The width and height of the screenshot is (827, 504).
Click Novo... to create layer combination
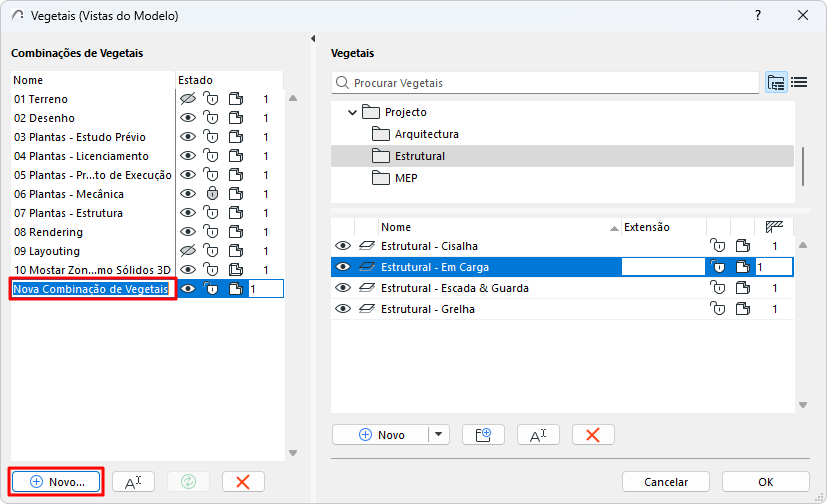pyautogui.click(x=56, y=481)
